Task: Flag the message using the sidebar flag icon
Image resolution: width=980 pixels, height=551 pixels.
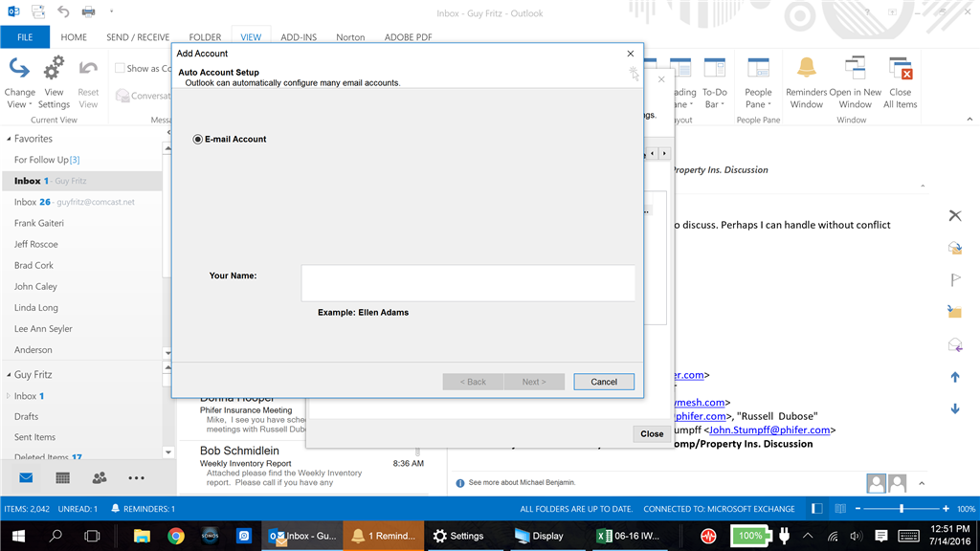Action: click(954, 279)
